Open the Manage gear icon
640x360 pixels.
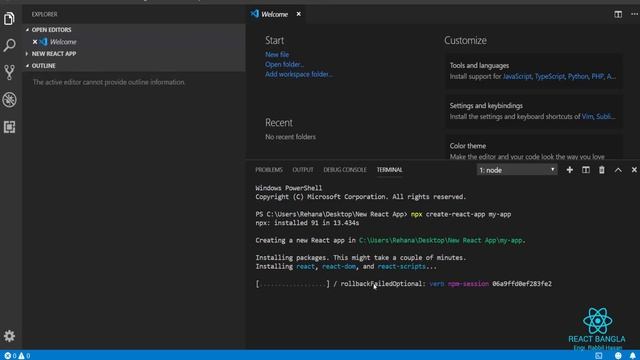[9, 336]
